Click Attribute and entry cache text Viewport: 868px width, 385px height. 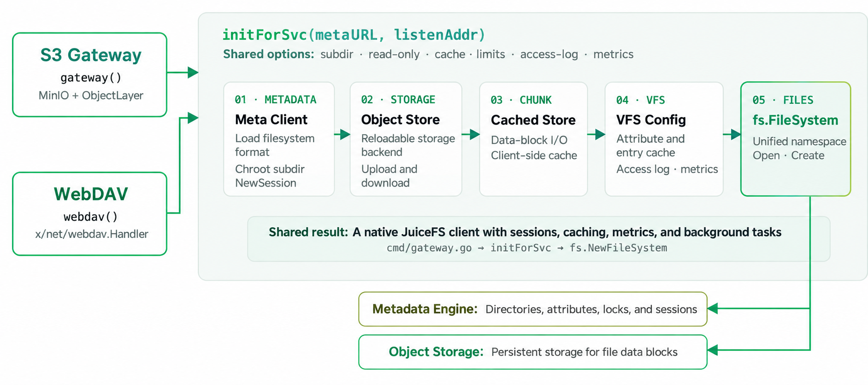pyautogui.click(x=650, y=146)
